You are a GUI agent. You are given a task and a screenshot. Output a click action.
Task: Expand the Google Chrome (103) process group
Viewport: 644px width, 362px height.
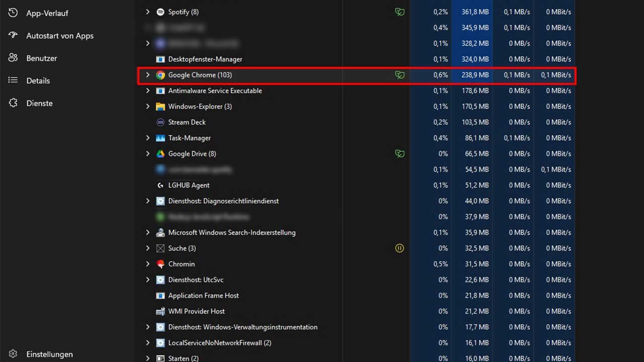pyautogui.click(x=147, y=75)
